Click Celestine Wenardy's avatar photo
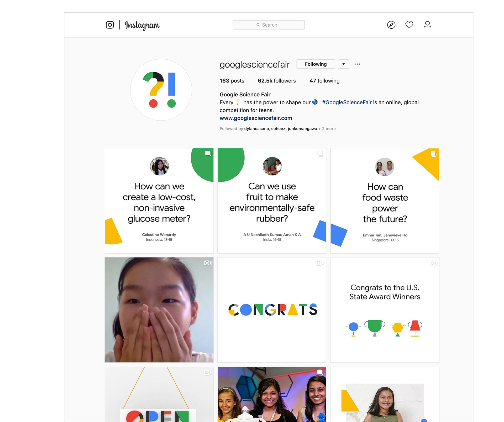The height and width of the screenshot is (422, 504). (159, 166)
